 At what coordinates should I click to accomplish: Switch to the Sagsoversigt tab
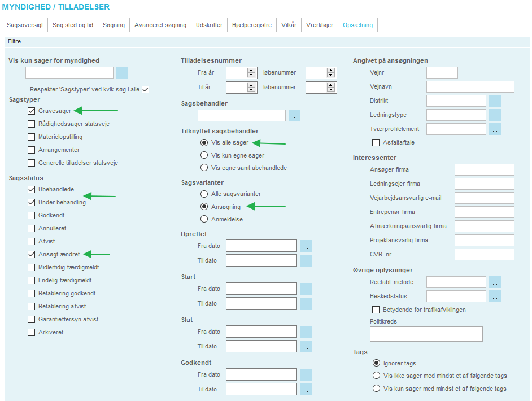click(x=24, y=25)
